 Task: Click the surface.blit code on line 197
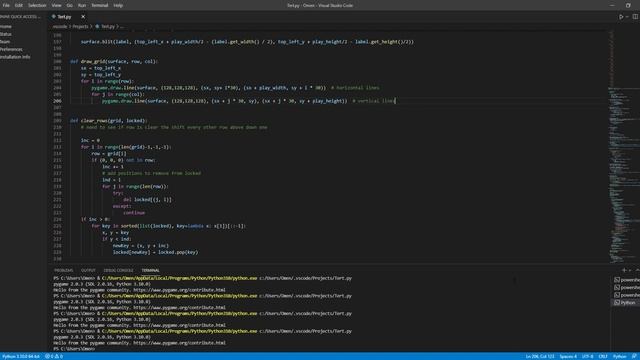pos(247,42)
